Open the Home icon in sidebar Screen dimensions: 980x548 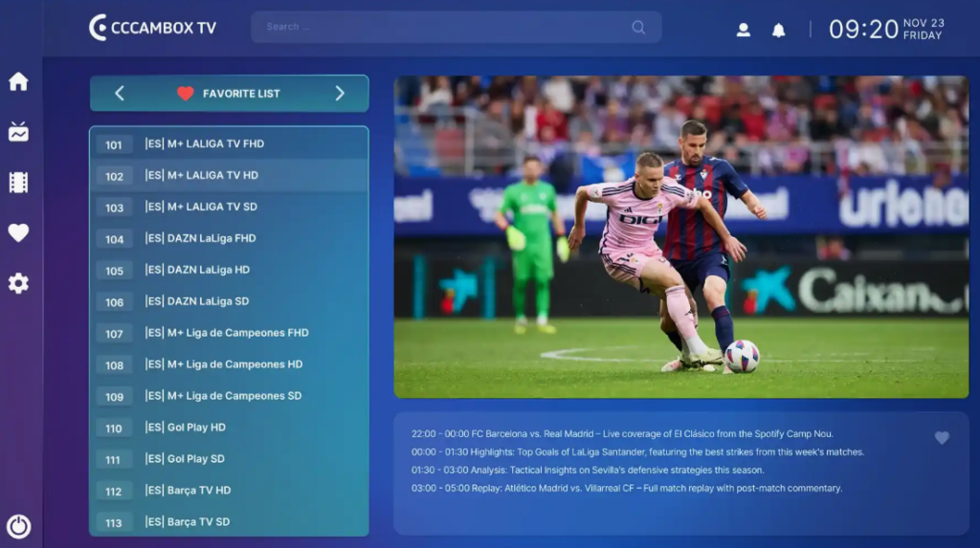pos(18,81)
